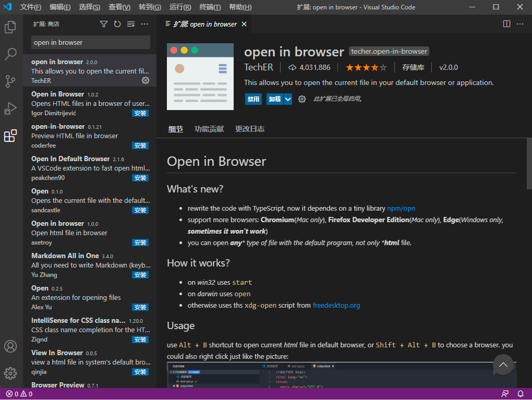Clear extension search results icon
Viewport: 532px width, 400px height.
(x=131, y=24)
